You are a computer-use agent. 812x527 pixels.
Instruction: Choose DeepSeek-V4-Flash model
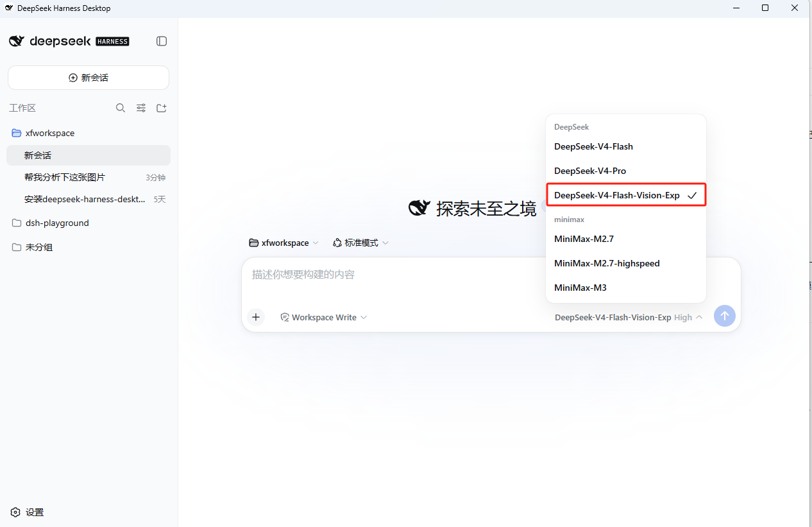625,146
